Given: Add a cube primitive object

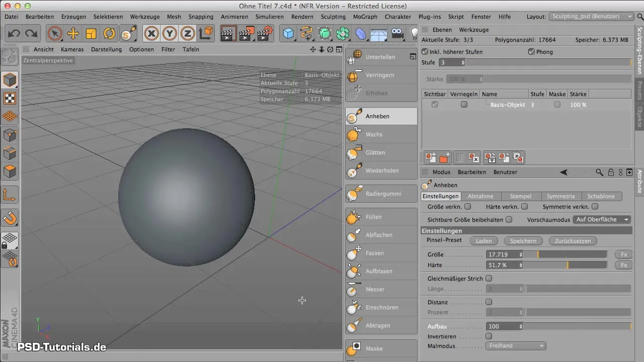Looking at the screenshot, I should click(x=288, y=34).
